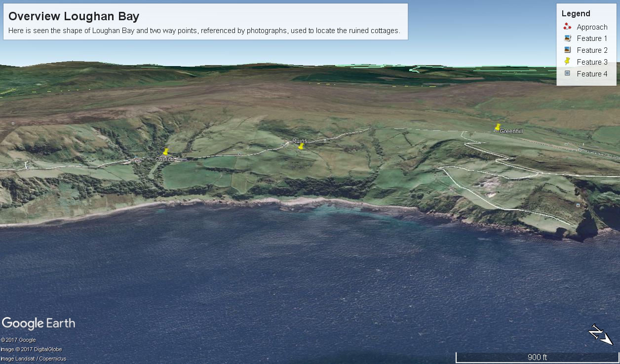Click the square marker near the right-side cliff
The height and width of the screenshot is (364, 620).
pyautogui.click(x=578, y=205)
